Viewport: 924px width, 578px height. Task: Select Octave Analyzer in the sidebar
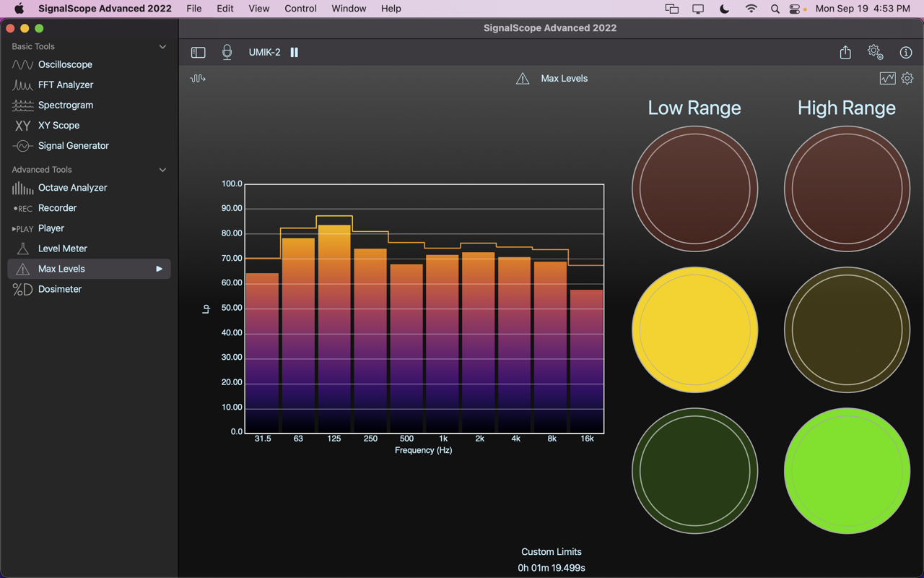(x=72, y=188)
